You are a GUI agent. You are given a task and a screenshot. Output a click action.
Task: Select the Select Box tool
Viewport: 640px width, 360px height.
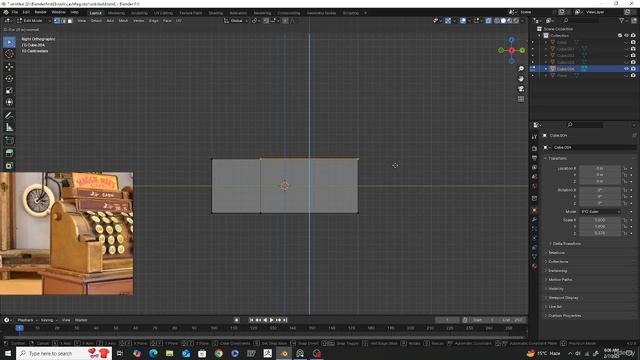(9, 42)
